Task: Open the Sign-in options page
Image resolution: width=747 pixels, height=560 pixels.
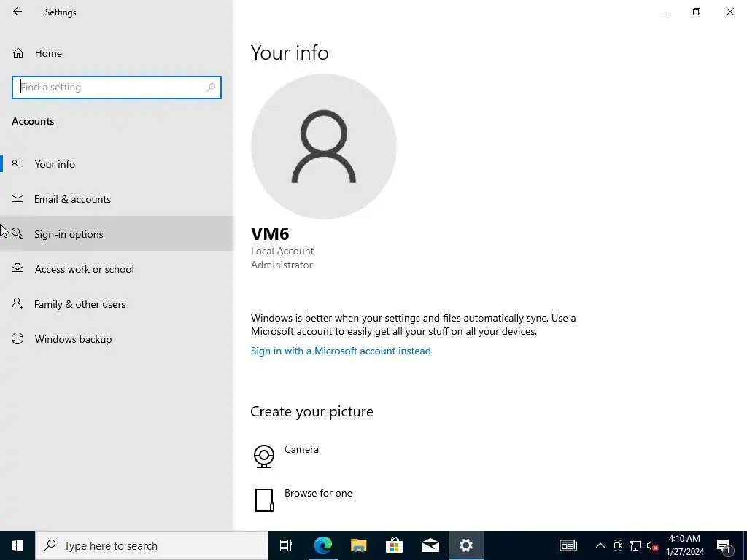Action: click(x=117, y=234)
